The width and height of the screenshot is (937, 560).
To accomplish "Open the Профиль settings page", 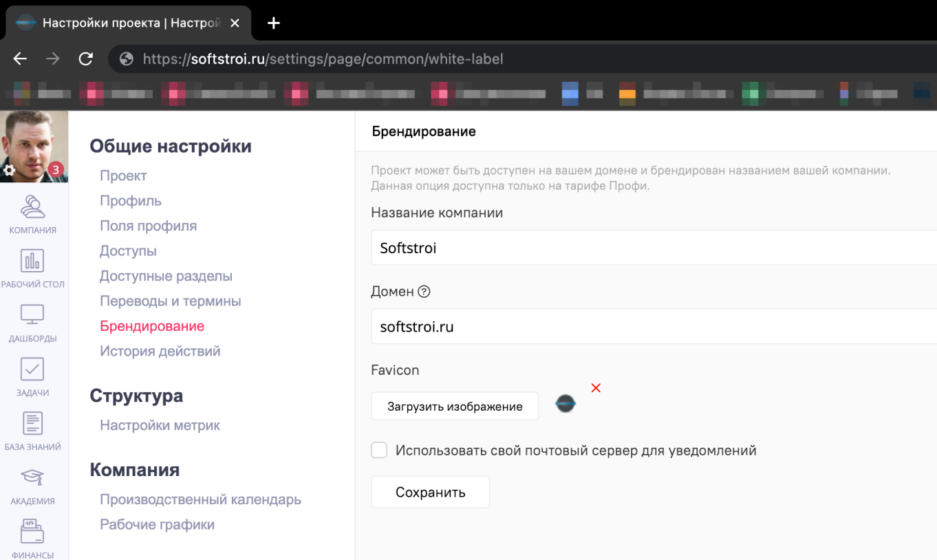I will pyautogui.click(x=130, y=200).
